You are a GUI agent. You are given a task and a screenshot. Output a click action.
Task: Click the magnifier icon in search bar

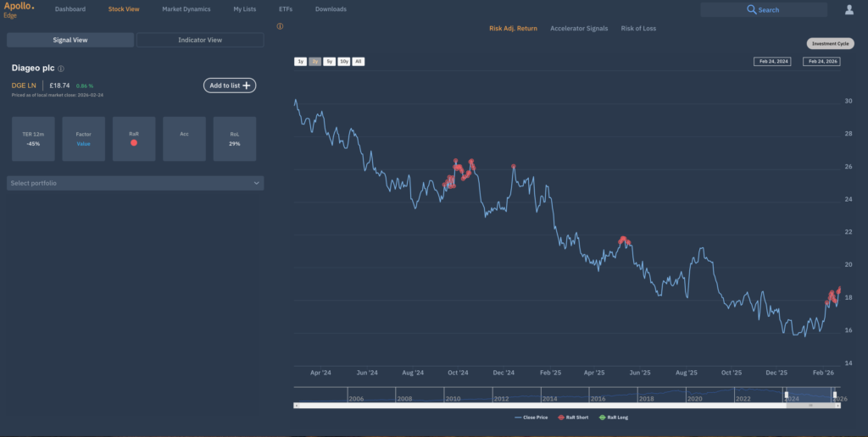[751, 9]
